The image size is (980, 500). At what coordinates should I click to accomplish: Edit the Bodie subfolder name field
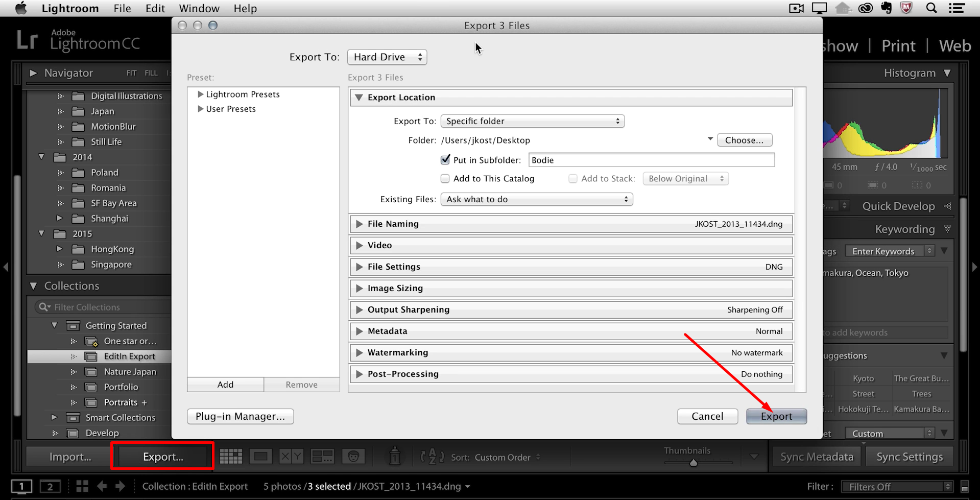(x=651, y=159)
